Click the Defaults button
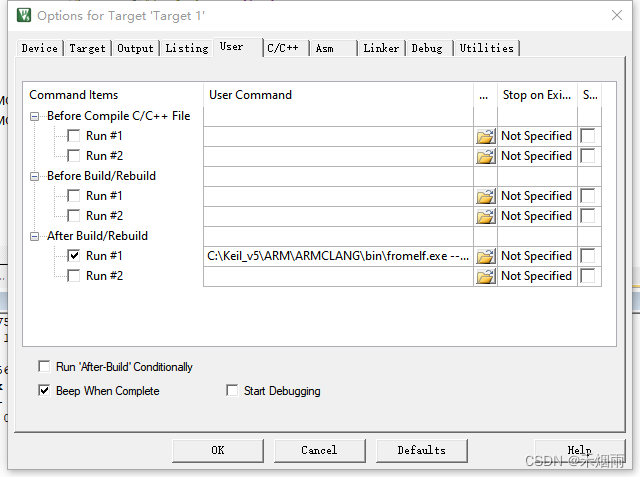640x477 pixels. pos(421,450)
